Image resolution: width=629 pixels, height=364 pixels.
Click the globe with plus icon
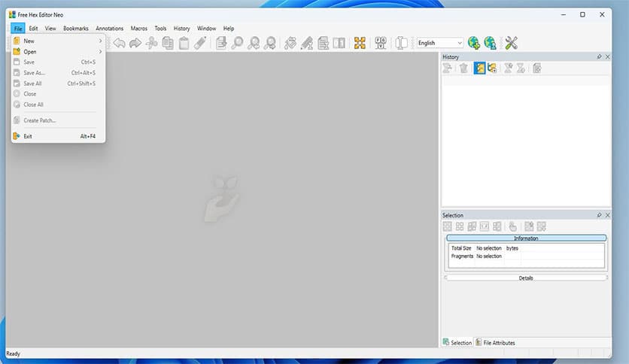pos(474,43)
